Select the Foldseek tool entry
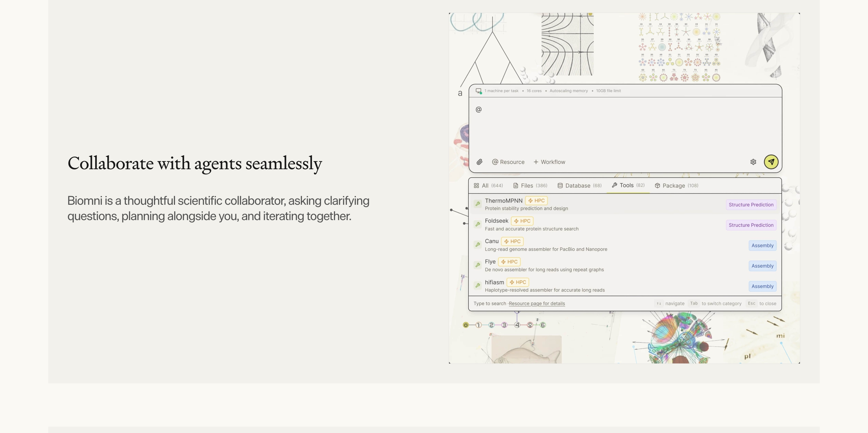The width and height of the screenshot is (868, 433). click(x=625, y=225)
